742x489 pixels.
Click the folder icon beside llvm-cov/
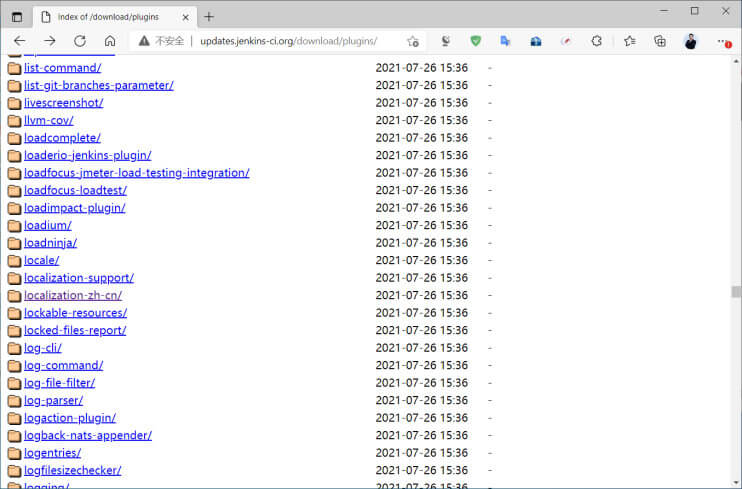click(x=14, y=121)
